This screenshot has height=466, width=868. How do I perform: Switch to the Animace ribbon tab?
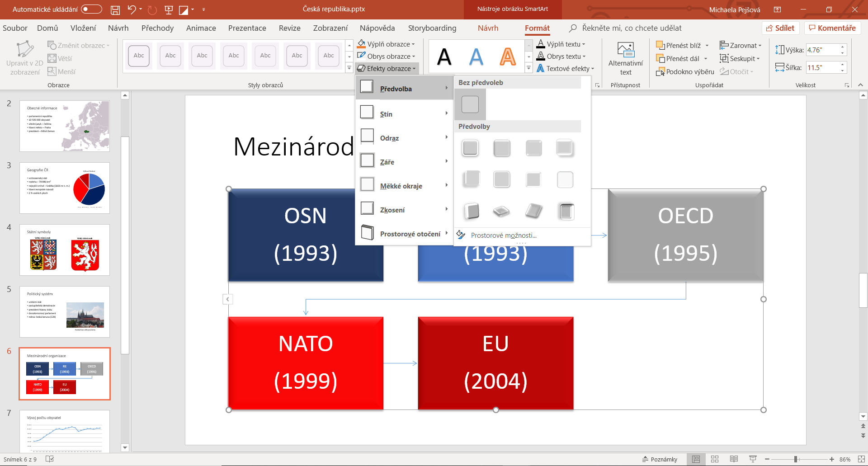coord(201,28)
